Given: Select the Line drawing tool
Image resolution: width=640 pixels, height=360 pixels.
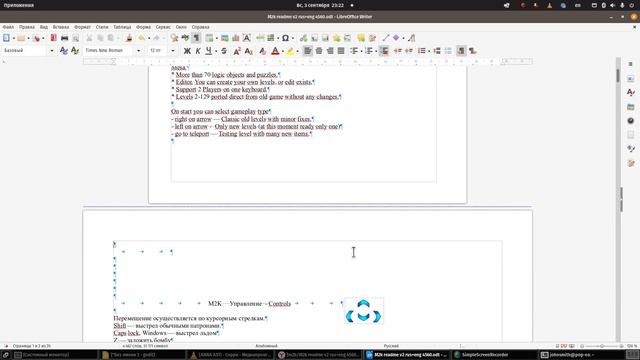Looking at the screenshot, I should pyautogui.click(x=386, y=38).
